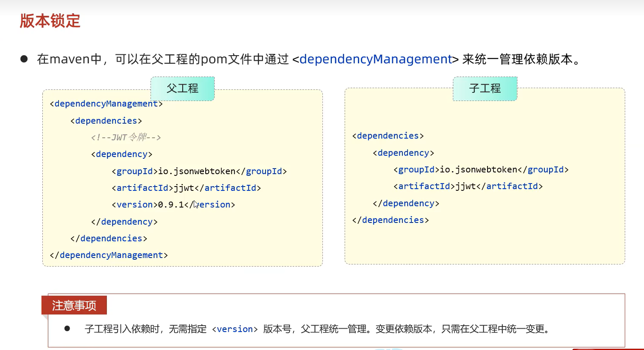This screenshot has height=350, width=644.
Task: Click the 注意事项 red label
Action: (74, 306)
